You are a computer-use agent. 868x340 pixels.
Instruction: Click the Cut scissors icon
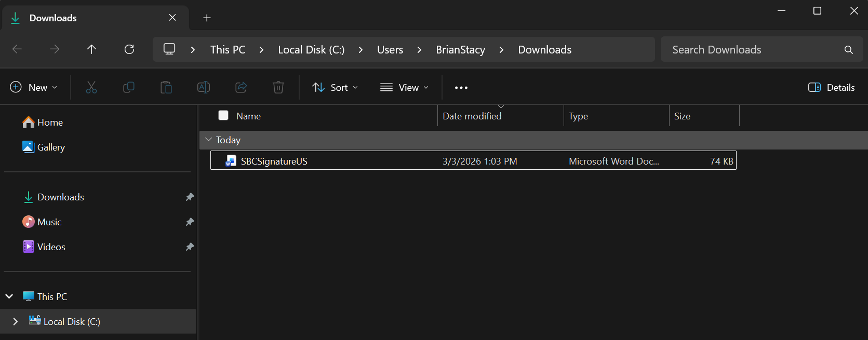point(91,87)
